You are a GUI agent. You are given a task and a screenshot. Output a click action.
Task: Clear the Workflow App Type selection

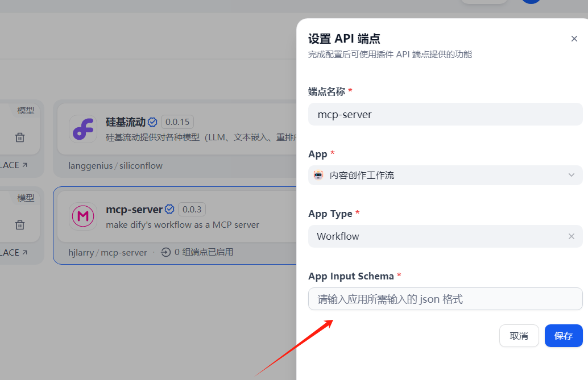[571, 236]
